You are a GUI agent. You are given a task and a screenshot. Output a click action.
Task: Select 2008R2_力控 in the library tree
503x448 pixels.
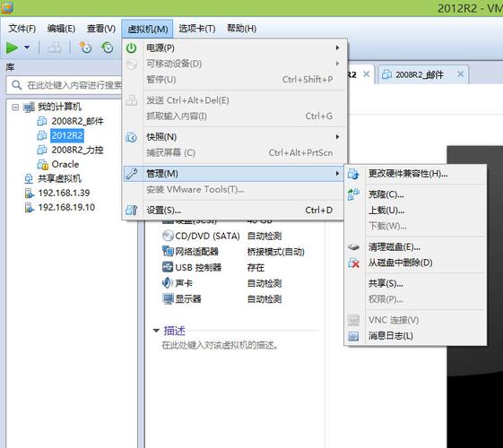tap(78, 150)
